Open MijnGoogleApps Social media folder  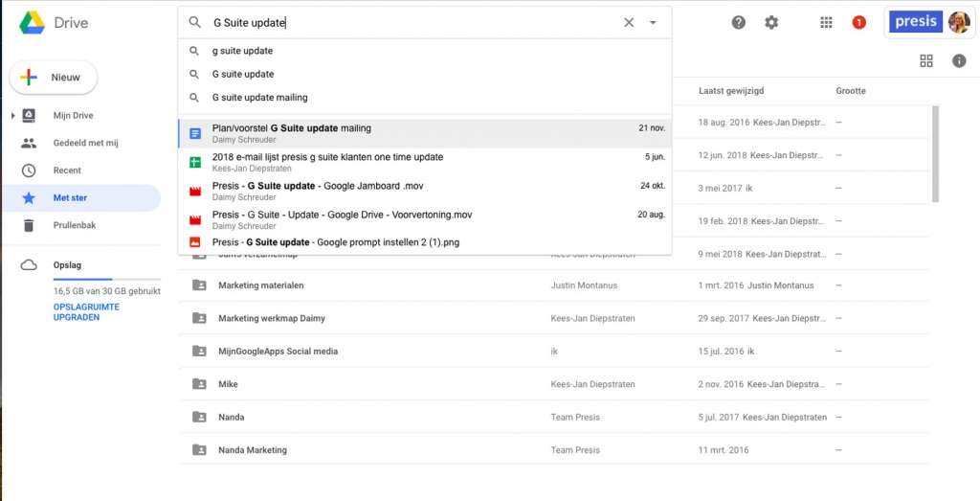tap(278, 352)
